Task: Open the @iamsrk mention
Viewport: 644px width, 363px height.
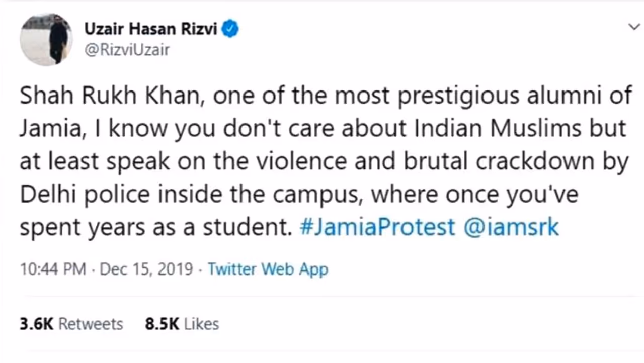Action: [511, 228]
